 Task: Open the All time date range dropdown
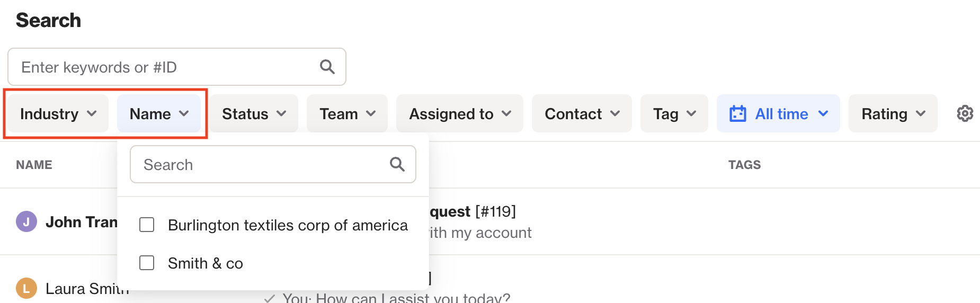778,113
